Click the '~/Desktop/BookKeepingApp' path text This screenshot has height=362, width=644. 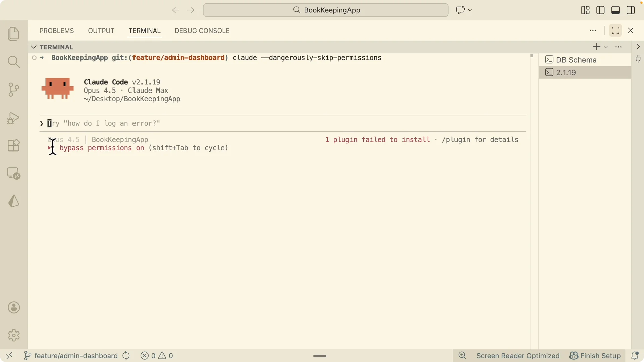tap(132, 99)
